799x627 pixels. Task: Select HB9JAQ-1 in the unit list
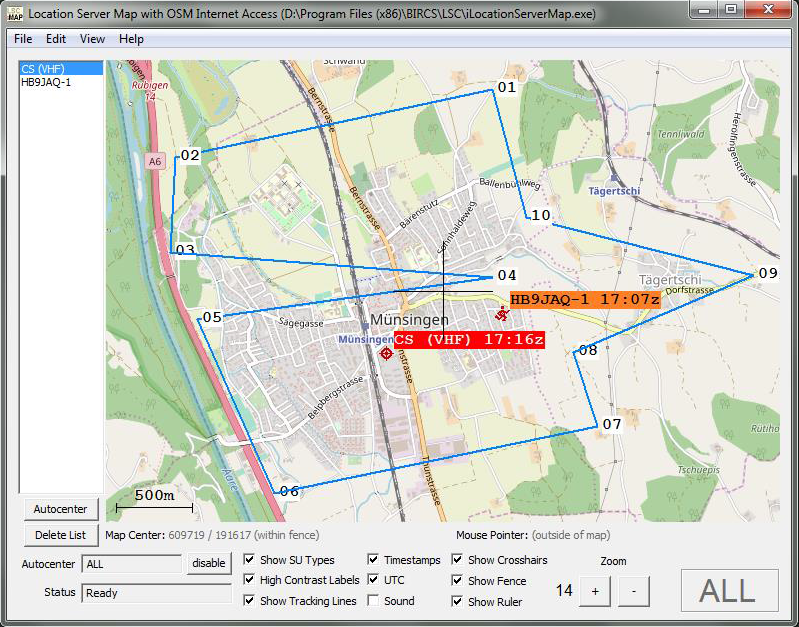click(46, 82)
